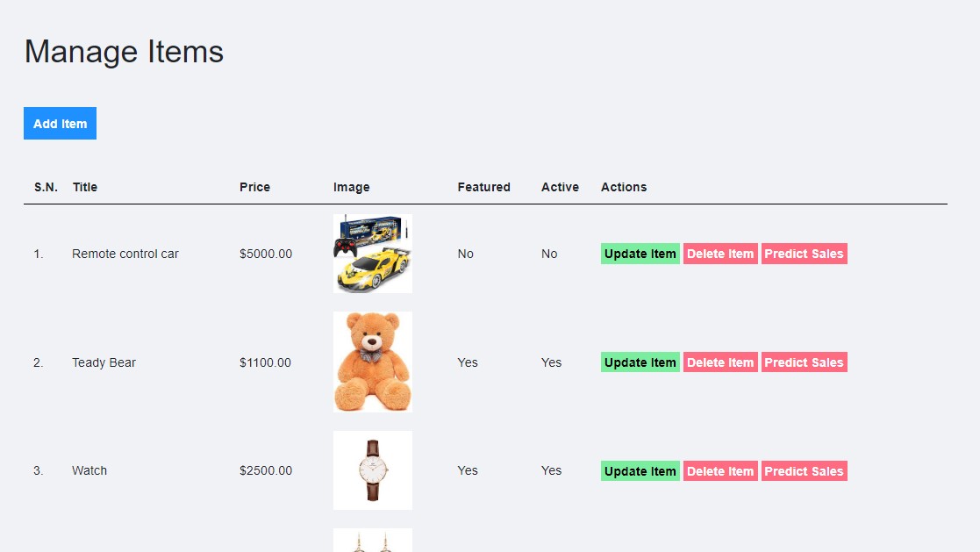Click the Actions column header
Image resolution: width=980 pixels, height=552 pixels.
[624, 187]
